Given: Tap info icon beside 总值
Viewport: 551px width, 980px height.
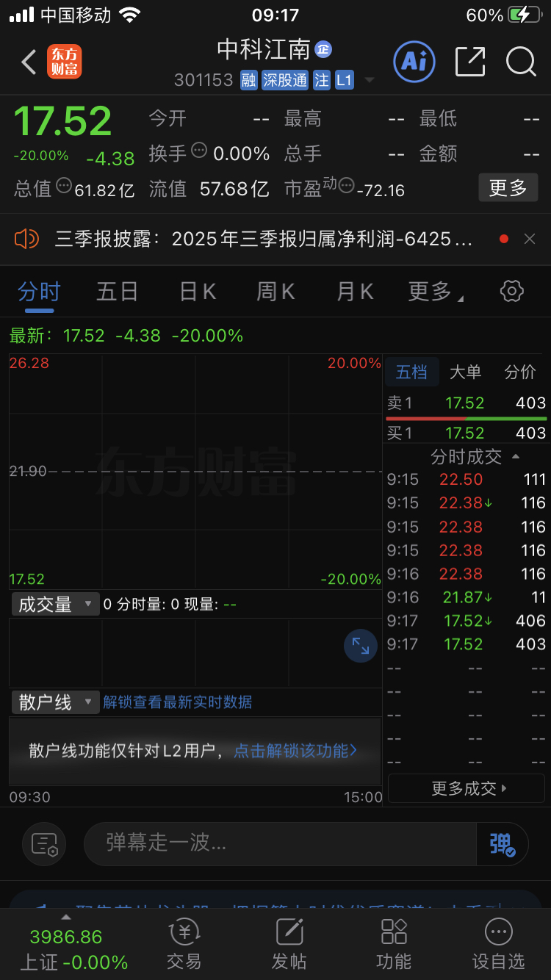Looking at the screenshot, I should click(x=65, y=185).
